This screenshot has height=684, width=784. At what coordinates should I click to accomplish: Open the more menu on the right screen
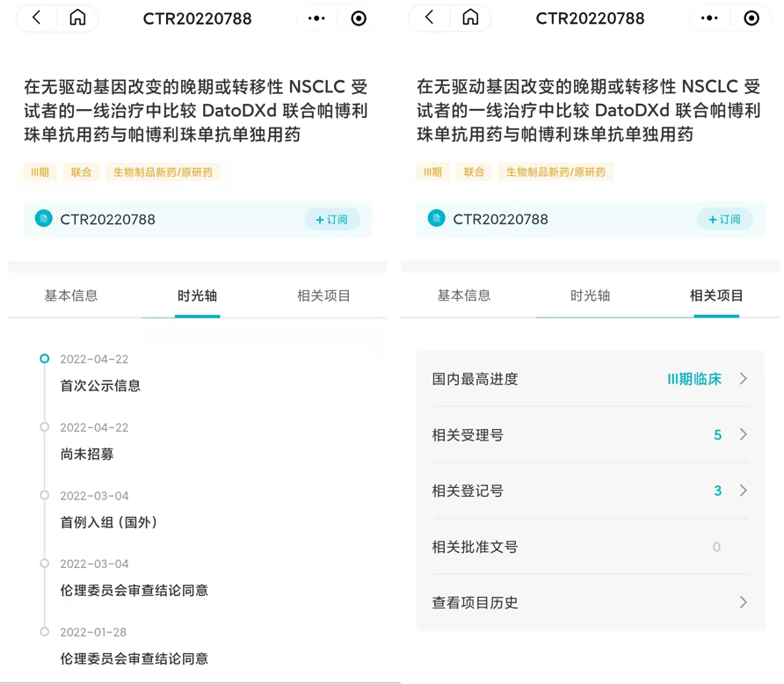709,18
